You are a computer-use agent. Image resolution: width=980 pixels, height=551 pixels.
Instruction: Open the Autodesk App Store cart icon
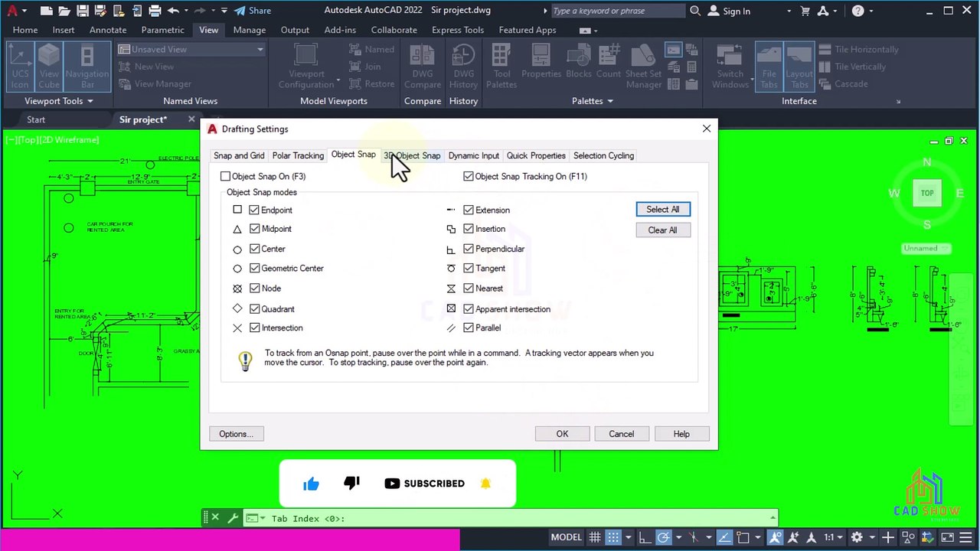[805, 11]
